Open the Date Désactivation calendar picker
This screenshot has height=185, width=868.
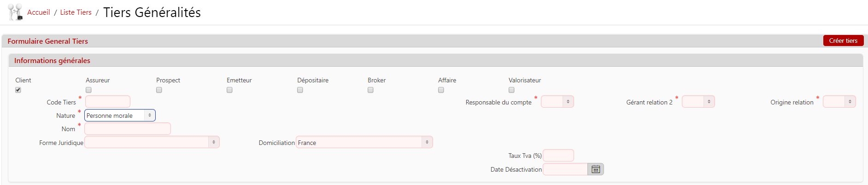(x=596, y=169)
